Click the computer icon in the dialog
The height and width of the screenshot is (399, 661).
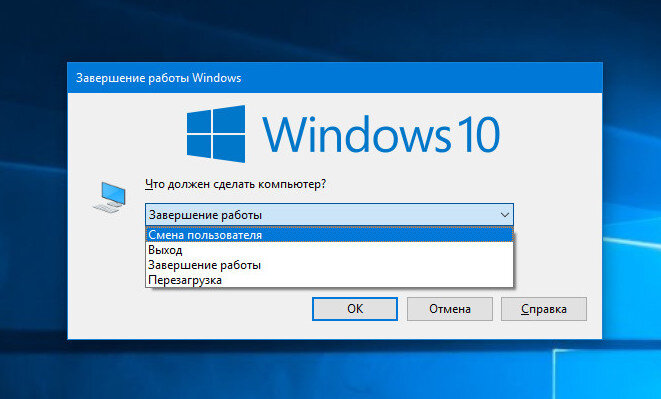(x=110, y=197)
